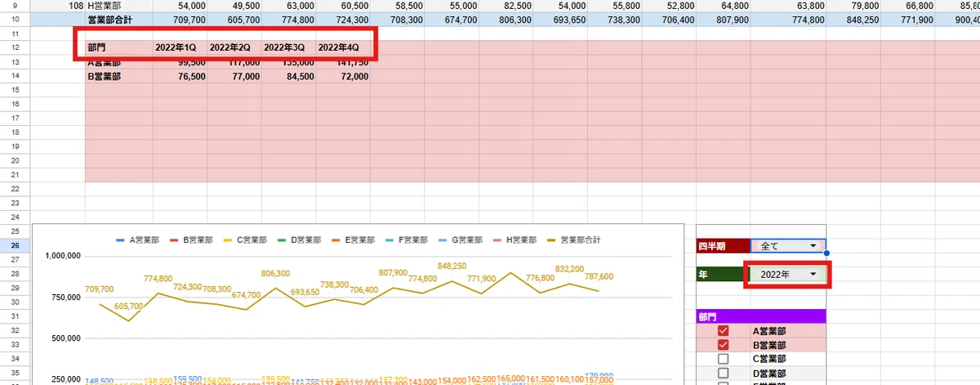Select the row 12 header
The width and height of the screenshot is (980, 385).
tap(16, 47)
